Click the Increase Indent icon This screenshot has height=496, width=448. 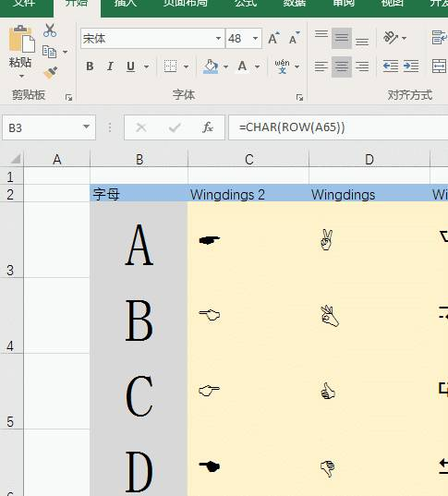pyautogui.click(x=411, y=67)
